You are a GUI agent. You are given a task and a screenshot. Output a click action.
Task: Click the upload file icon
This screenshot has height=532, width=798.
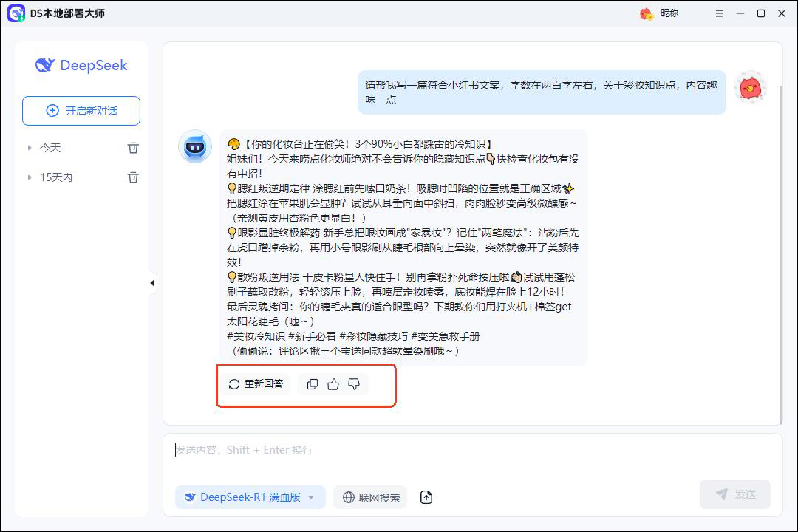tap(426, 497)
